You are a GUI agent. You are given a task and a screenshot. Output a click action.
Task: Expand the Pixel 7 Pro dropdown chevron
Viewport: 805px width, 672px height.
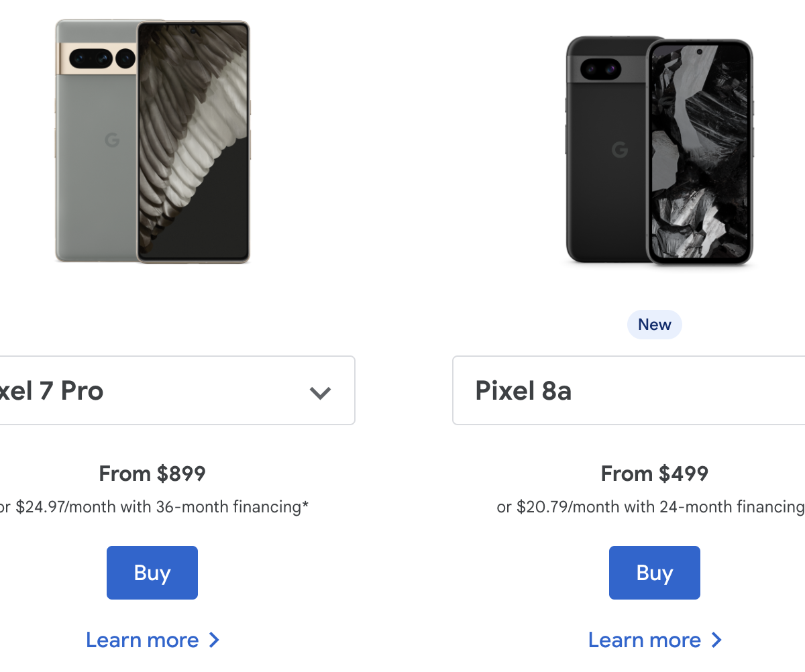click(x=320, y=392)
